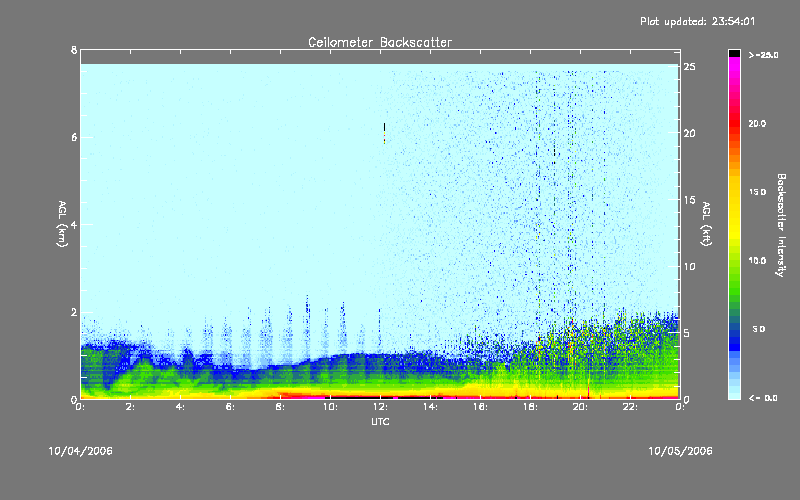Click the "Ceilometer Backscatter" plot title
The height and width of the screenshot is (500, 800).
tap(380, 42)
